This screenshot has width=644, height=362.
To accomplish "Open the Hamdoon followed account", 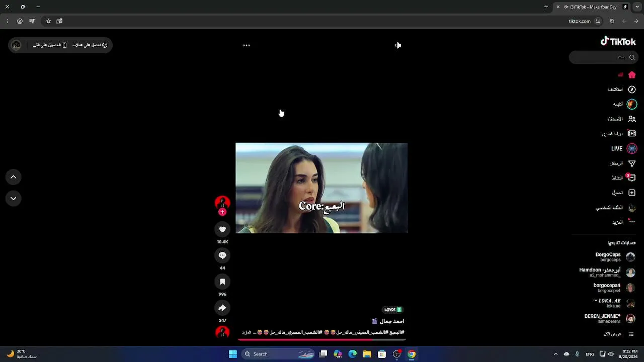I will click(607, 273).
